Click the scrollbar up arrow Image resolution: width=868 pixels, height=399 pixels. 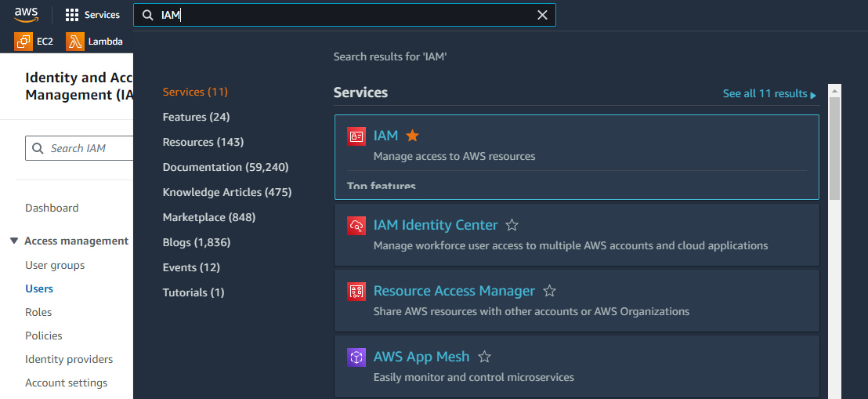click(835, 90)
